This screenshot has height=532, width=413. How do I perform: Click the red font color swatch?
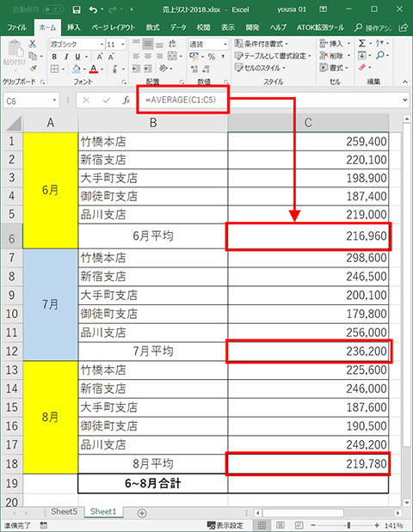pyautogui.click(x=94, y=69)
